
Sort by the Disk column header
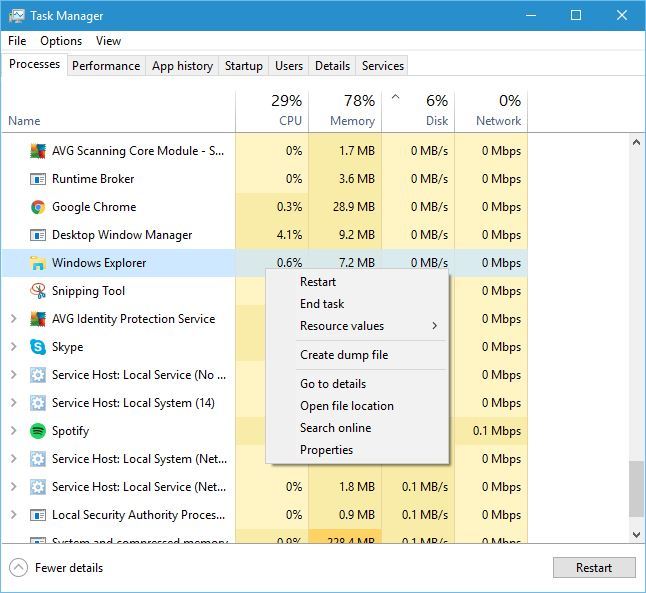pos(418,111)
